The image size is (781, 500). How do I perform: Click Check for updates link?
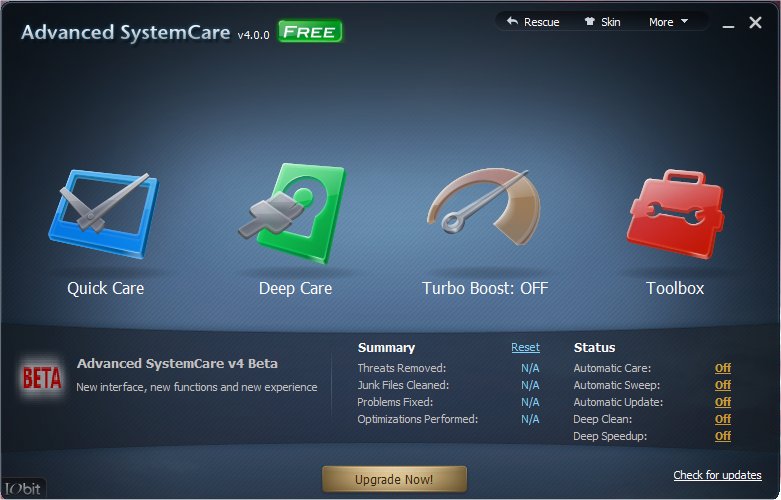click(717, 475)
